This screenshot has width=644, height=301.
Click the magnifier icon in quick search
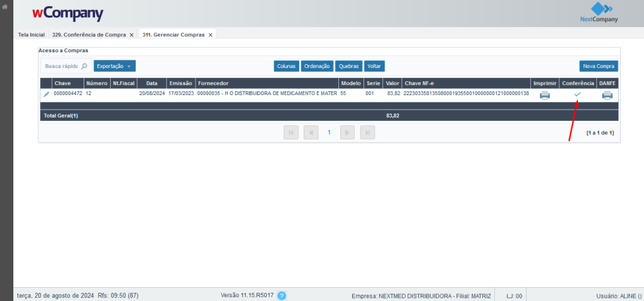click(84, 66)
